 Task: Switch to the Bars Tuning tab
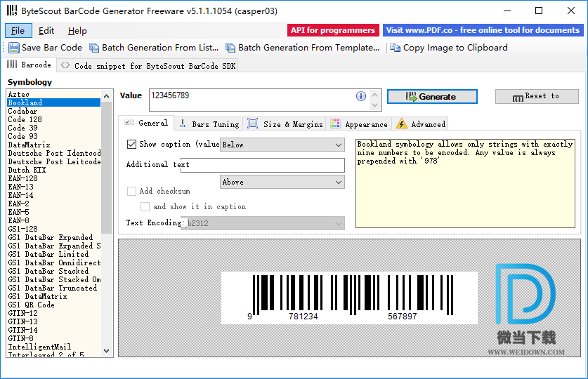[209, 124]
